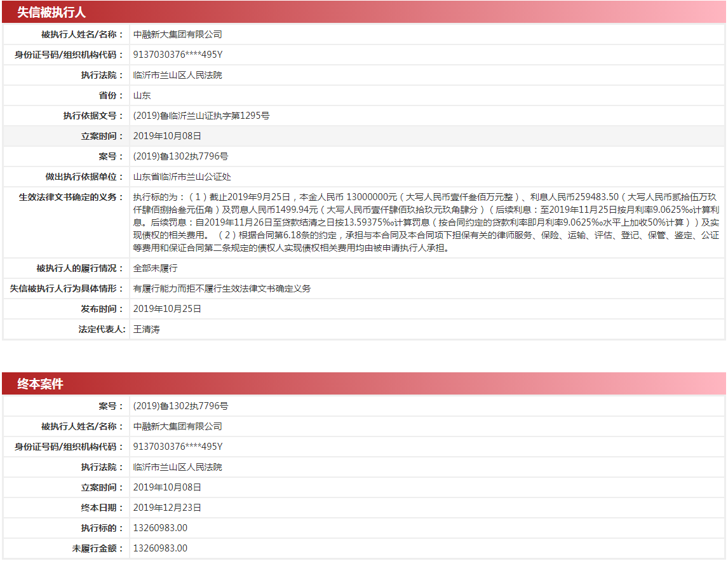728x561 pixels.
Task: Click the label 失信被执行人行为具体情形：
Action: 68,289
